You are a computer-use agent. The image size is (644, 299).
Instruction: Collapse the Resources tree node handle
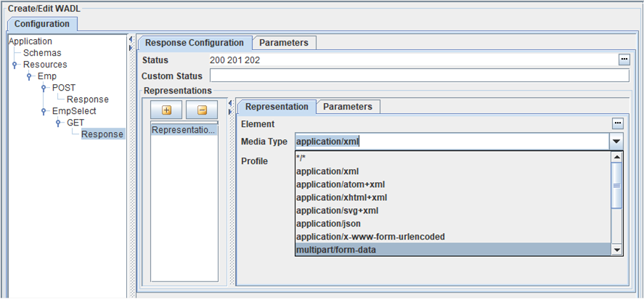coord(15,65)
